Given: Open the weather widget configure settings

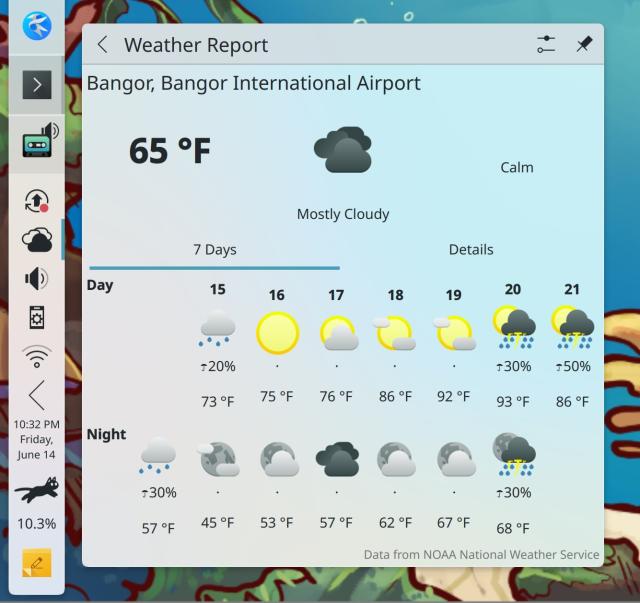Looking at the screenshot, I should 546,45.
